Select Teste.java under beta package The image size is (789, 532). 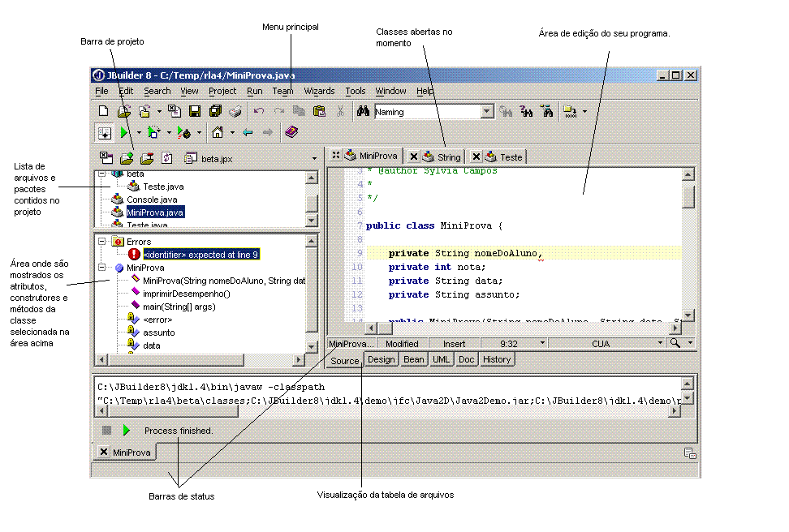click(x=163, y=187)
